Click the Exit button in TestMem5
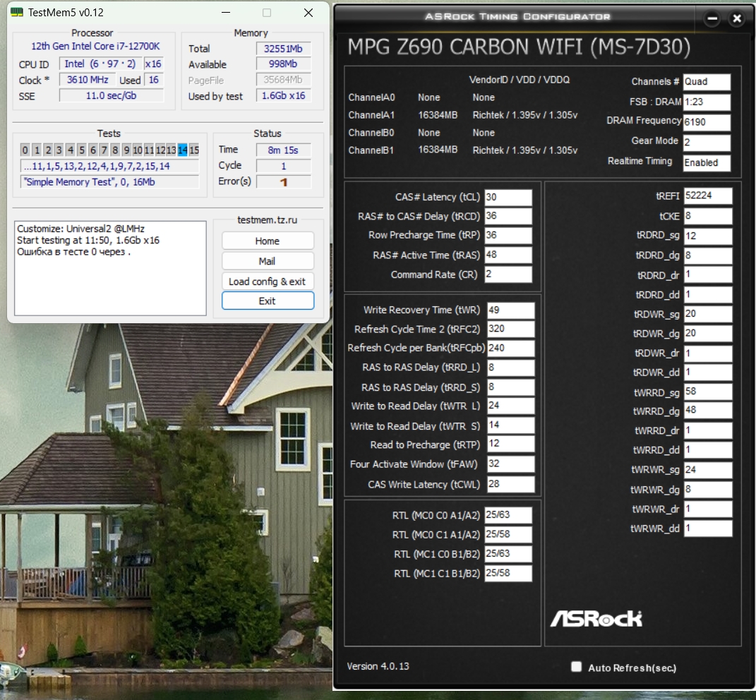 268,301
